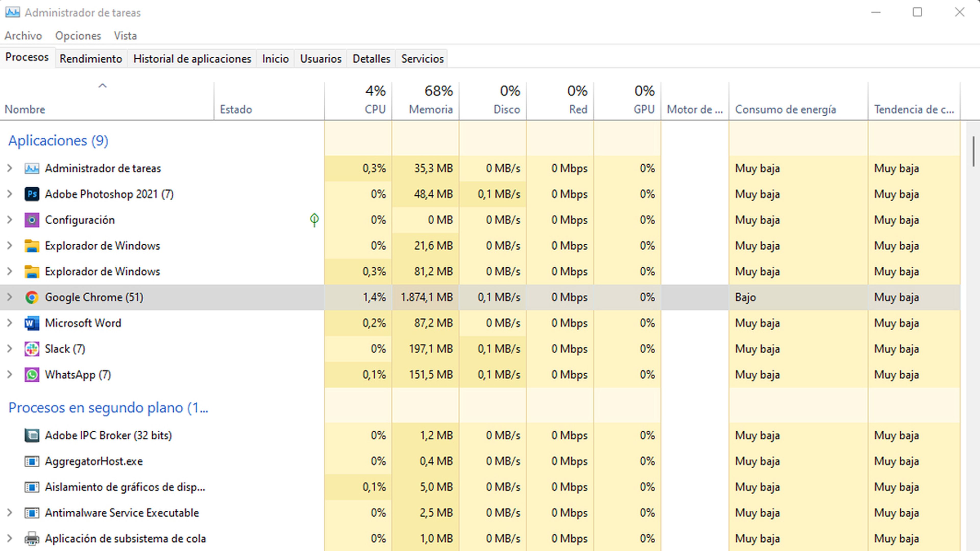Expand the Administrador de tareas process group
The height and width of the screenshot is (551, 980).
pos(9,168)
